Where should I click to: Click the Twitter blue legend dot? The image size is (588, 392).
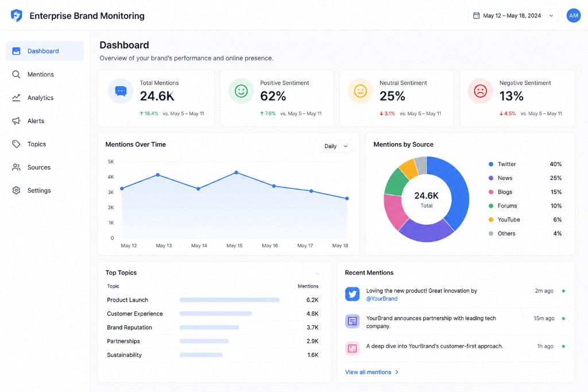pyautogui.click(x=491, y=164)
